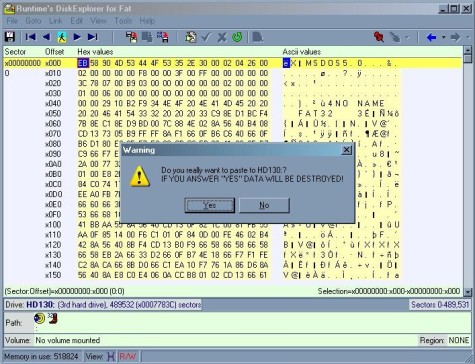Go to next sector with the right triangle
The height and width of the screenshot is (364, 475).
(x=77, y=37)
